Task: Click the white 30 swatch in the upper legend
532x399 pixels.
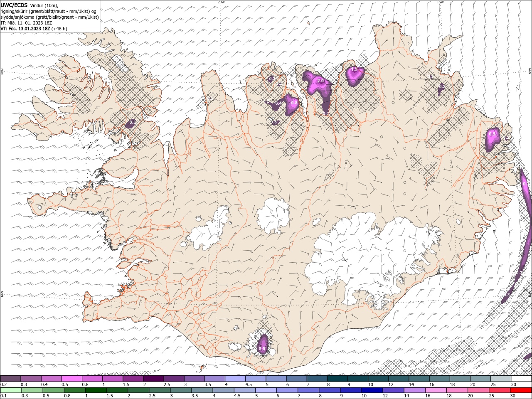Action: (521, 379)
